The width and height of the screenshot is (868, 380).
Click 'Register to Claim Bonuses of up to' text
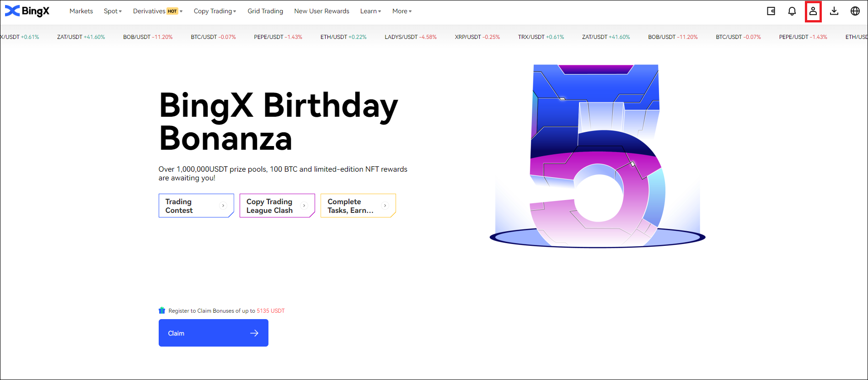(x=212, y=311)
